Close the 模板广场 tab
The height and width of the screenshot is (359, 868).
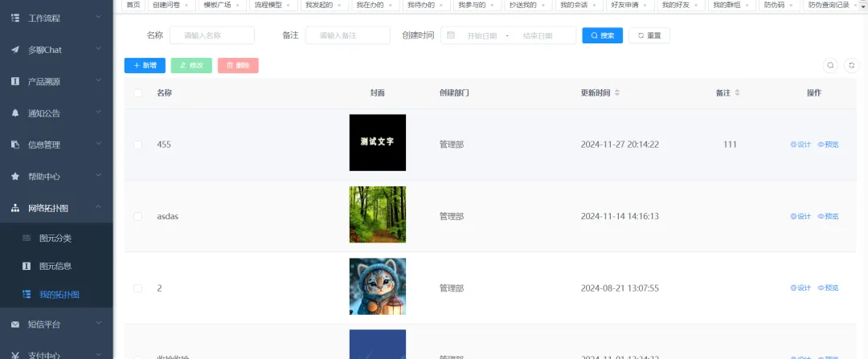(x=237, y=5)
